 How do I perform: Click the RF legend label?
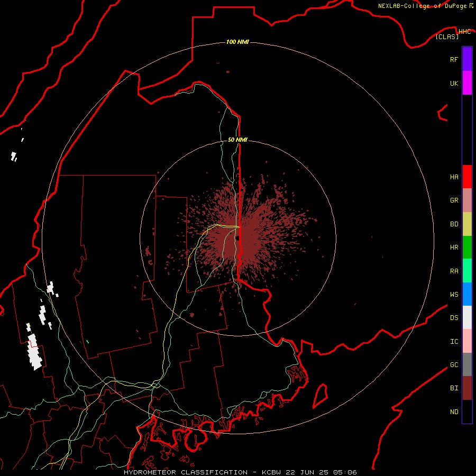coord(454,59)
